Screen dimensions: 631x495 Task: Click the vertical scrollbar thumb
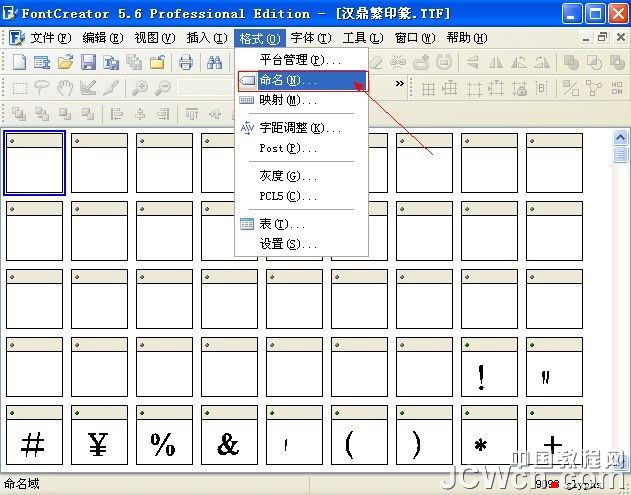(x=620, y=154)
